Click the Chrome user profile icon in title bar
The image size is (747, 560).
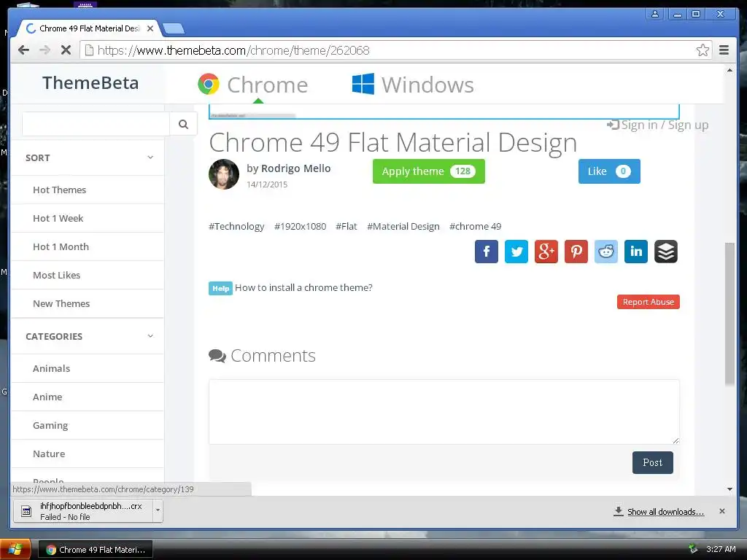(x=655, y=14)
